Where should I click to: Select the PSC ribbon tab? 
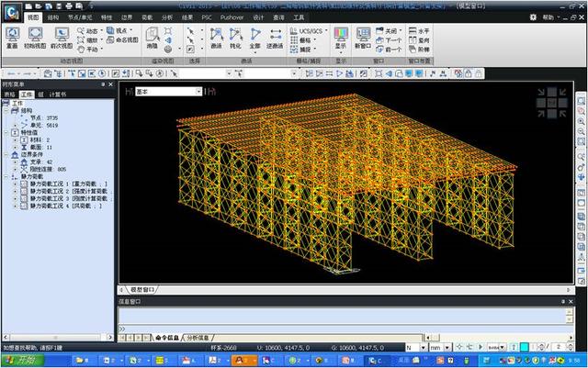(x=206, y=17)
